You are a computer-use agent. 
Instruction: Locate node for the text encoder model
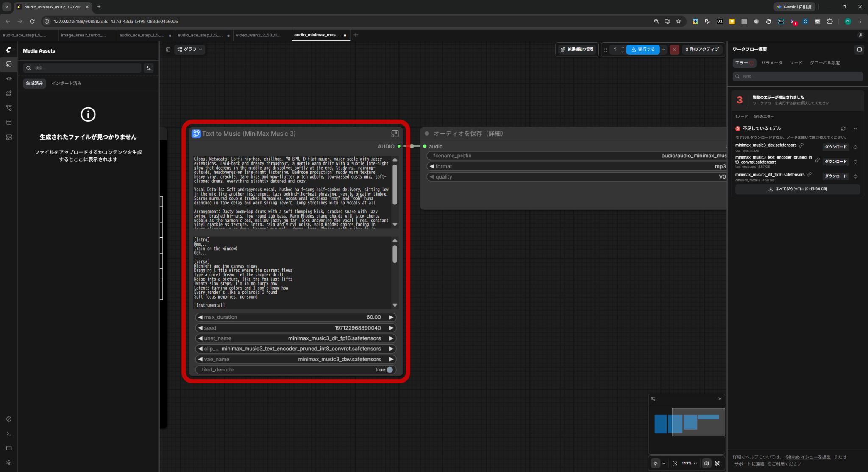(855, 162)
